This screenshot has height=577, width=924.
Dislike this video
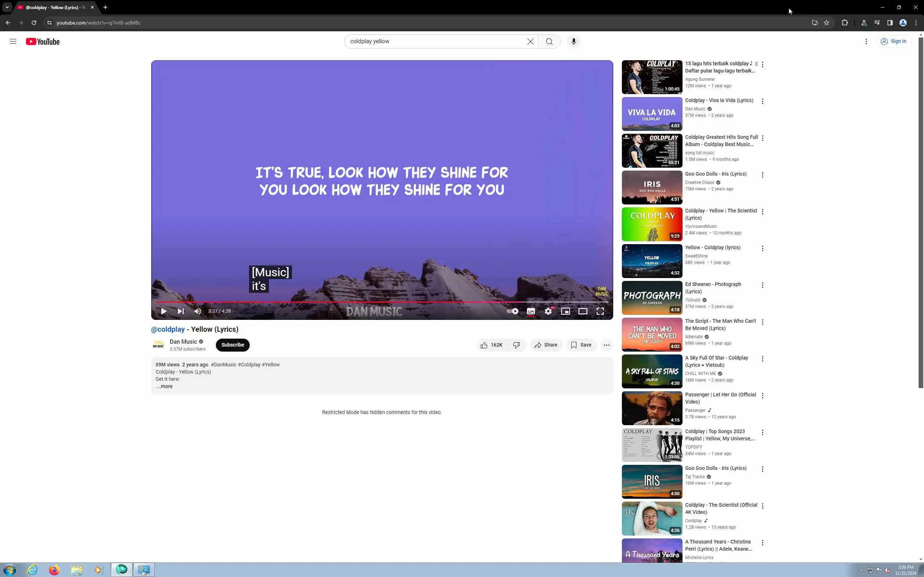pos(517,345)
